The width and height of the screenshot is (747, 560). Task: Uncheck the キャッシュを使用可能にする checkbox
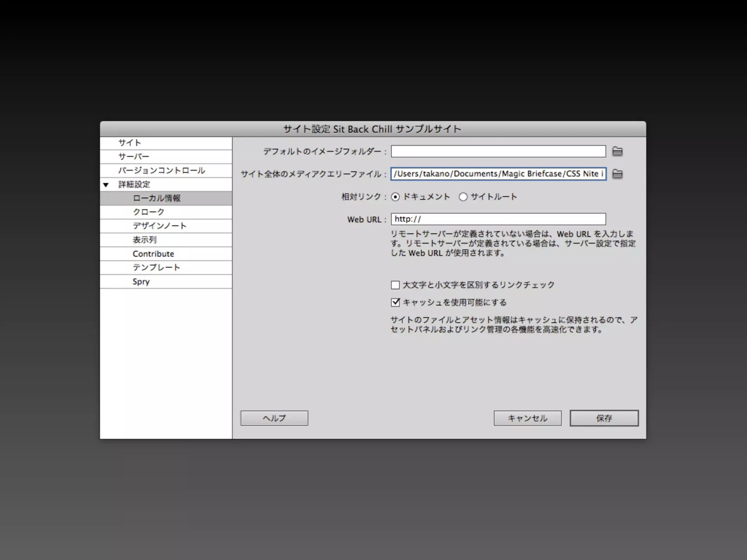(x=395, y=302)
